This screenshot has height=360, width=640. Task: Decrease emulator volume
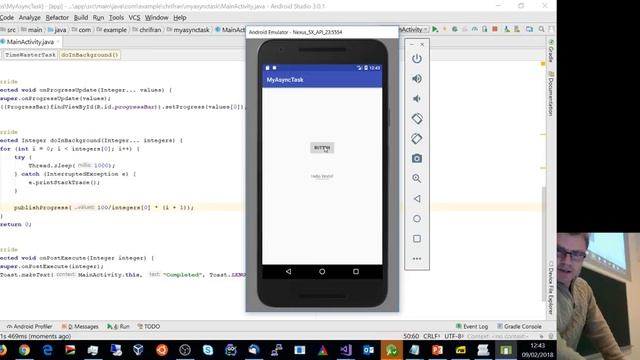tap(417, 99)
